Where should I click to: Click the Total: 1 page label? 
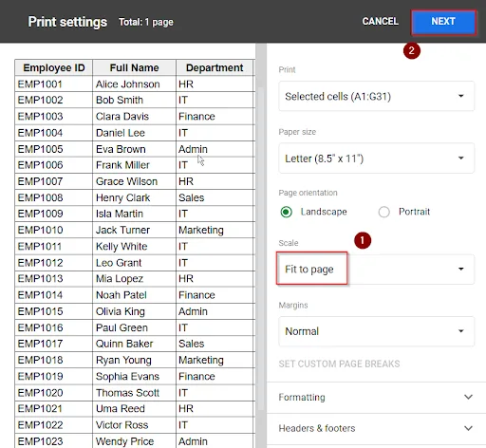tap(146, 22)
